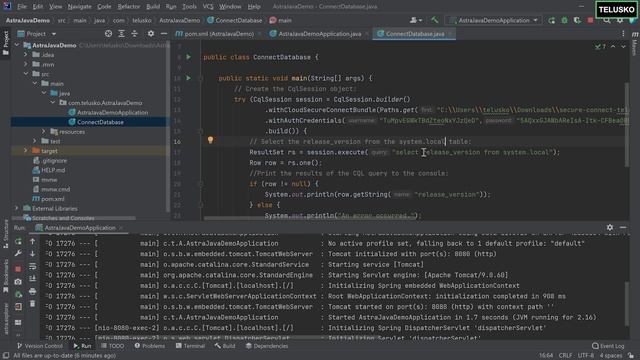Expand the target folder
This screenshot has height=360, width=640.
click(x=26, y=151)
